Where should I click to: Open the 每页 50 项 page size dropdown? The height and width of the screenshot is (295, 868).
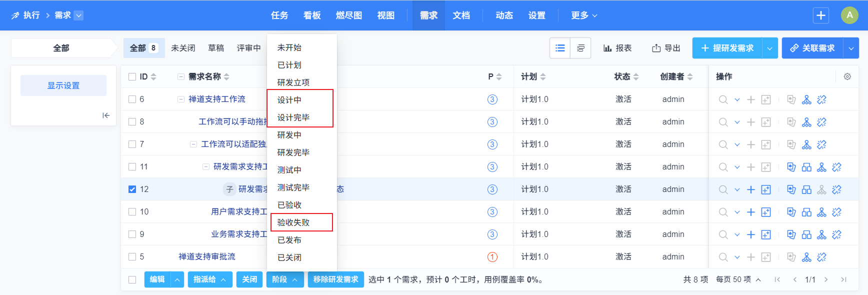tap(738, 279)
